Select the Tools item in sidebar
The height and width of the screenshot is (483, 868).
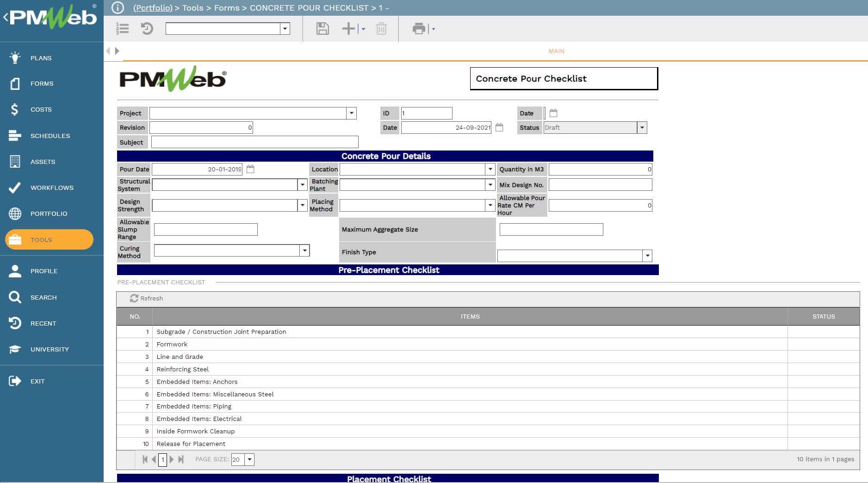(x=49, y=239)
